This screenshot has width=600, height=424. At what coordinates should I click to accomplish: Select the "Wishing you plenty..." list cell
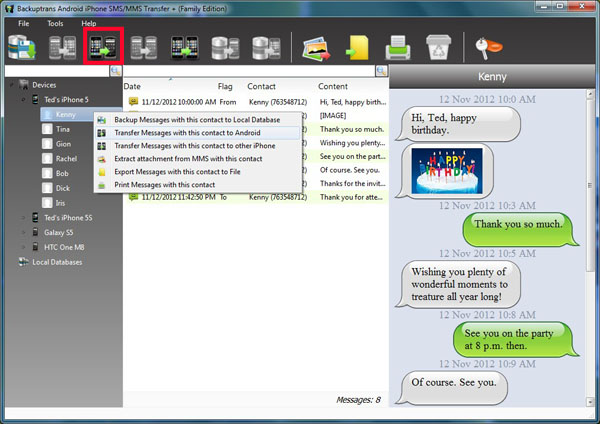click(352, 143)
